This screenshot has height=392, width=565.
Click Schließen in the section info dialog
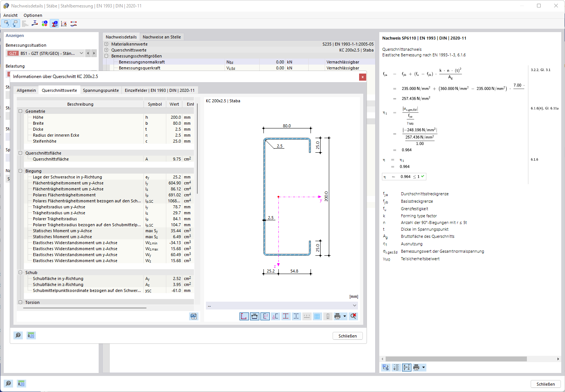click(348, 336)
